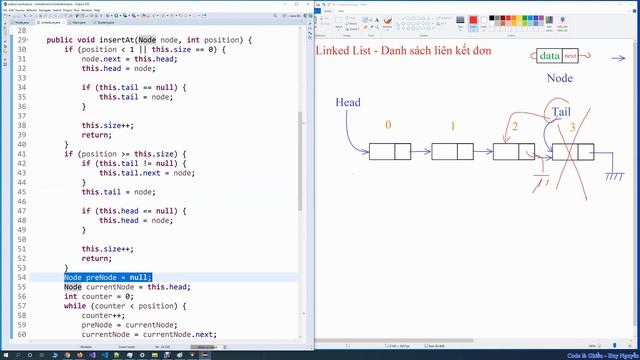Pick the purple color swatch
The width and height of the screenshot is (640, 360).
pos(541,18)
